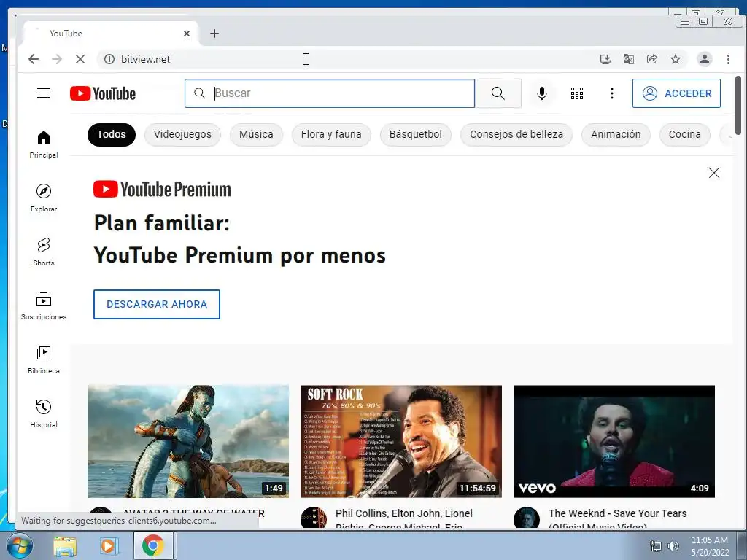
Task: Click the YouTube logo
Action: (103, 93)
